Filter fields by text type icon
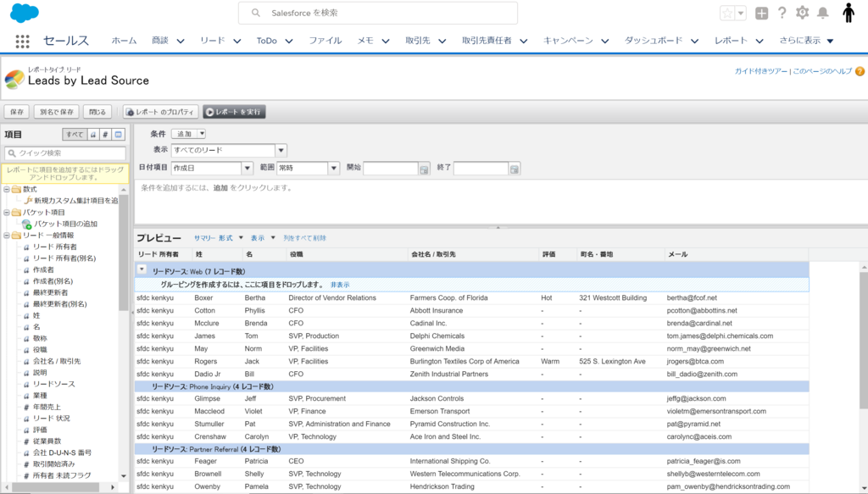 pos(93,135)
